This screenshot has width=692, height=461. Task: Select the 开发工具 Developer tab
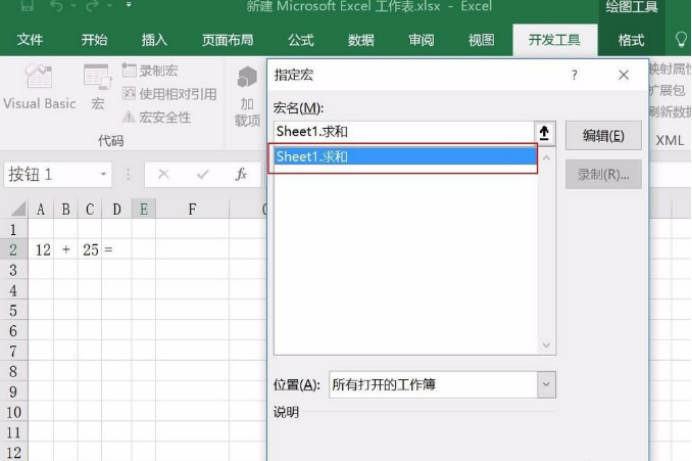pos(555,40)
